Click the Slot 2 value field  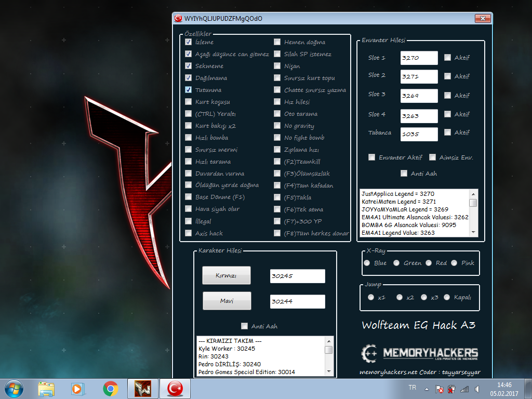419,77
